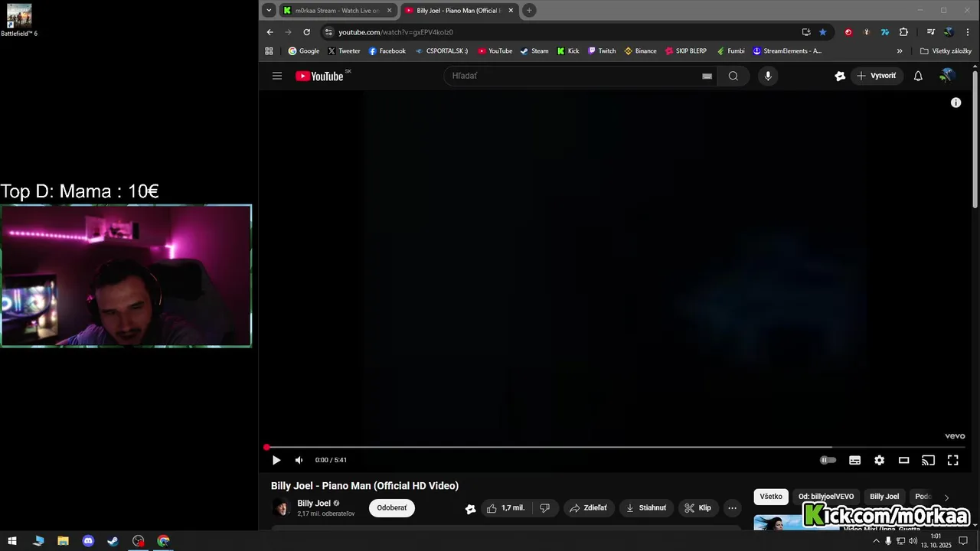The image size is (980, 551).
Task: Show next filter chips arrow
Action: 946,497
